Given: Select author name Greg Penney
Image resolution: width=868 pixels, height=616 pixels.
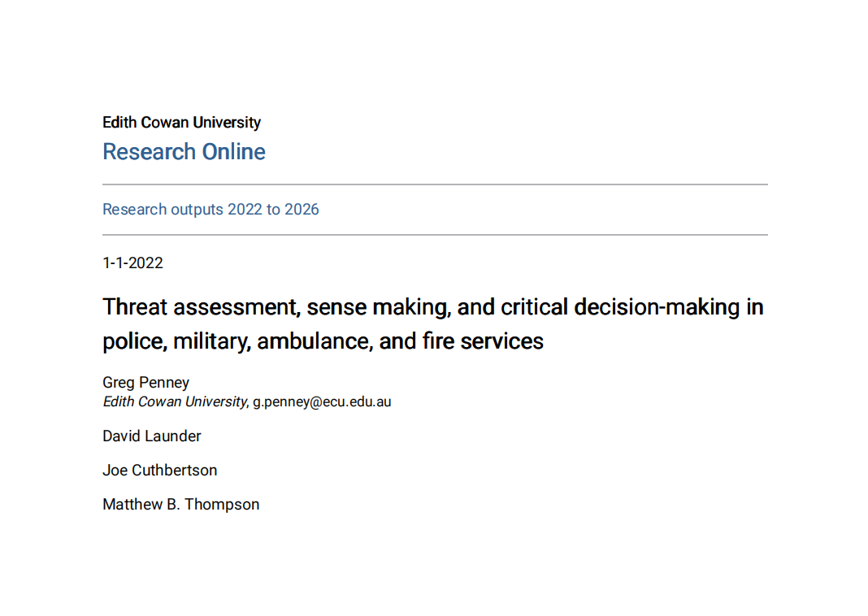Looking at the screenshot, I should (145, 383).
